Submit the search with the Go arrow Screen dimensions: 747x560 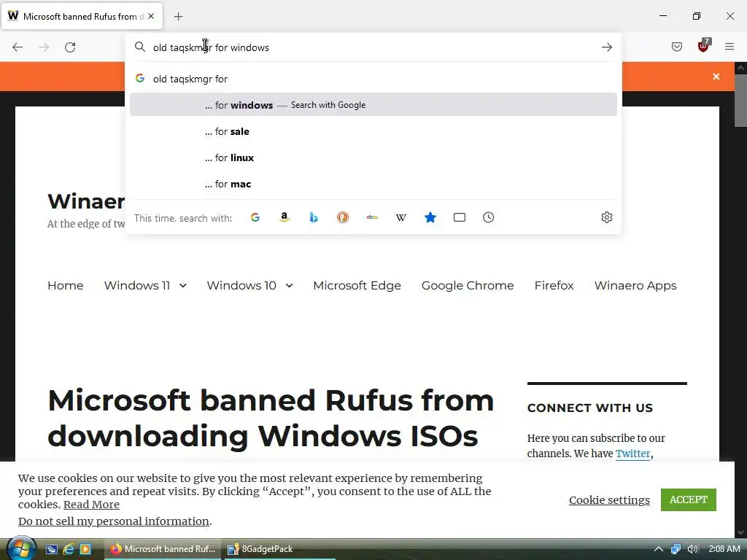click(606, 47)
